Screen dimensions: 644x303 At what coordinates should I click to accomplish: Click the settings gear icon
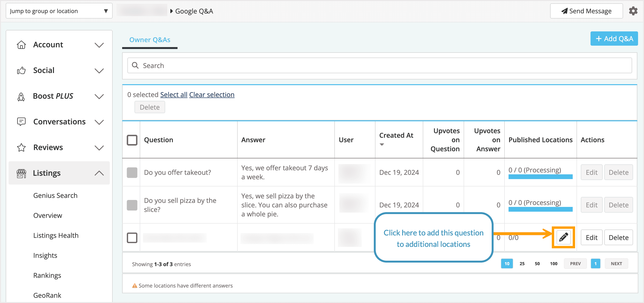click(x=633, y=11)
